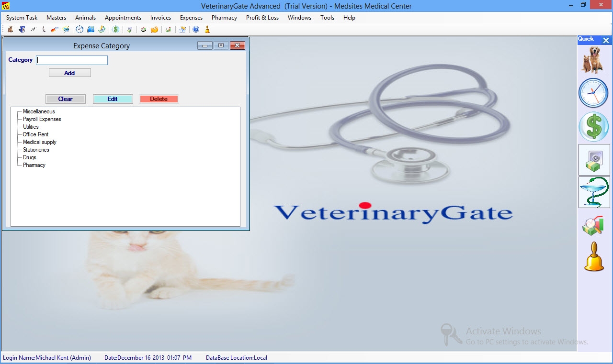Open the safe with cash Quick icon
Viewport: 613px width, 364px height.
tap(594, 160)
